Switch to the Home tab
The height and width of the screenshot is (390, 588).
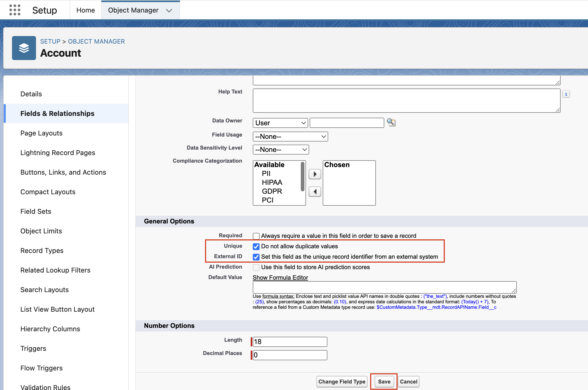(x=86, y=10)
